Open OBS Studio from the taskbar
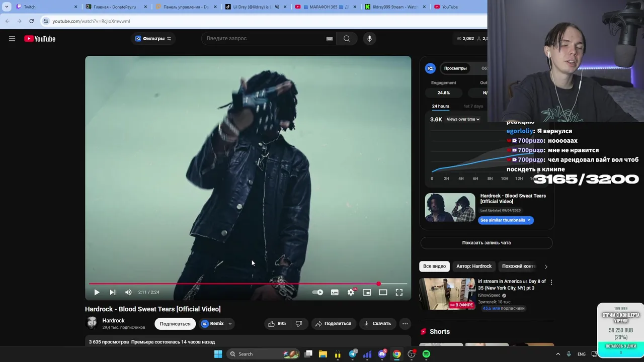Image resolution: width=644 pixels, height=362 pixels. click(412, 354)
